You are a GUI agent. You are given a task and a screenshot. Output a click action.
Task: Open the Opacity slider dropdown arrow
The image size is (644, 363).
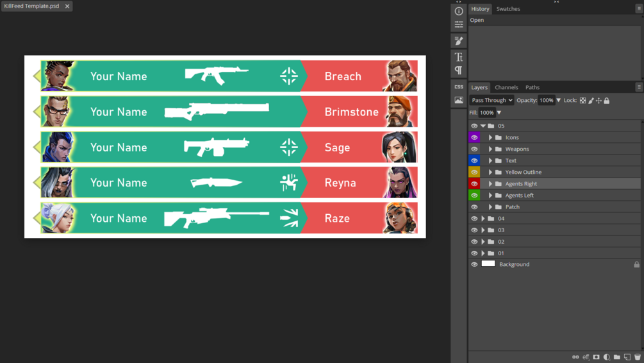pos(559,100)
